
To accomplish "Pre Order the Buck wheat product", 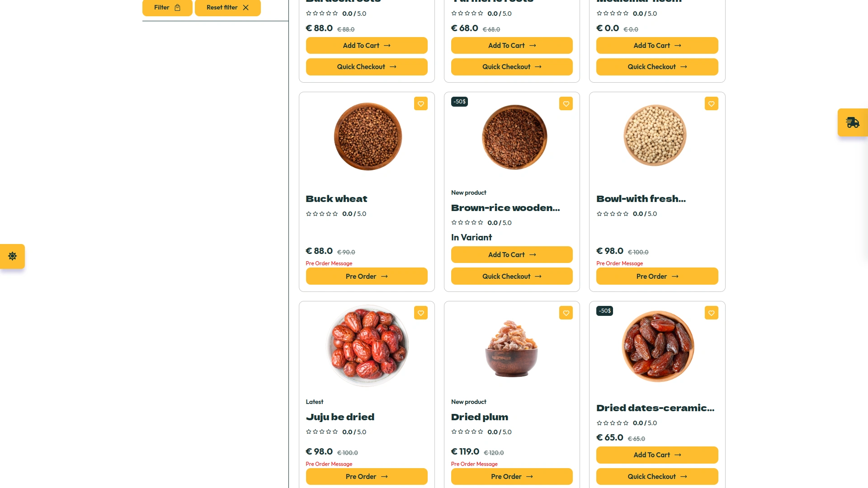I will point(366,276).
